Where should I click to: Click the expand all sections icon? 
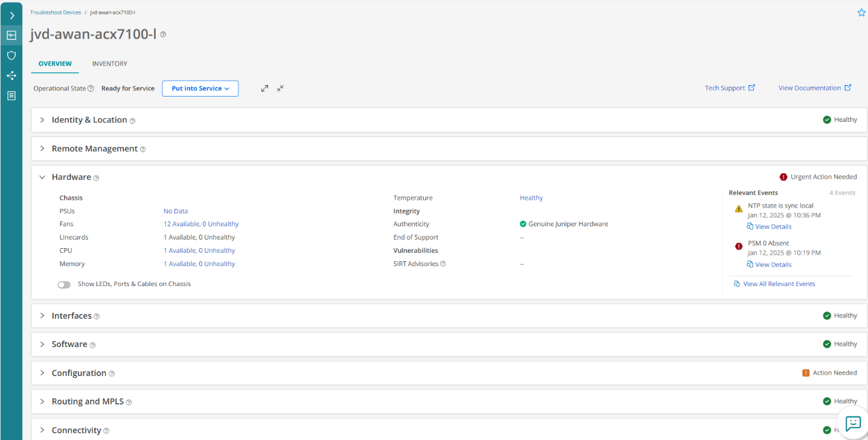click(264, 88)
